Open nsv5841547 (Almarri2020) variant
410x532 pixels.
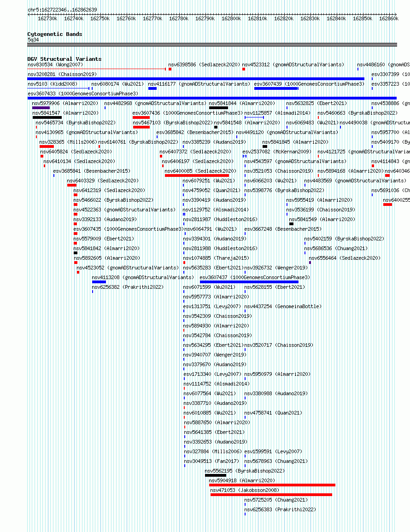pyautogui.click(x=65, y=113)
